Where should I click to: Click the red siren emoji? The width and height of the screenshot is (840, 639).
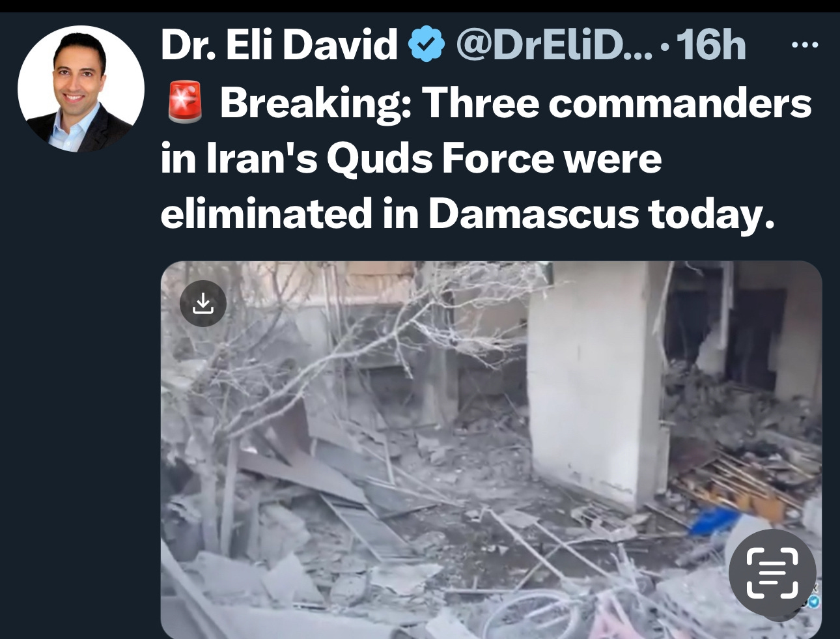(x=185, y=104)
